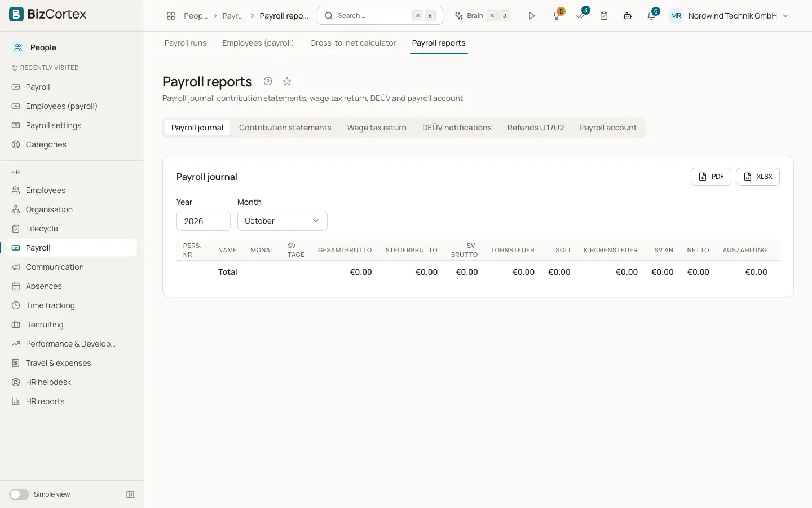This screenshot has height=508, width=812.
Task: Click the Payroll repo... breadcrumb item
Action: (284, 16)
